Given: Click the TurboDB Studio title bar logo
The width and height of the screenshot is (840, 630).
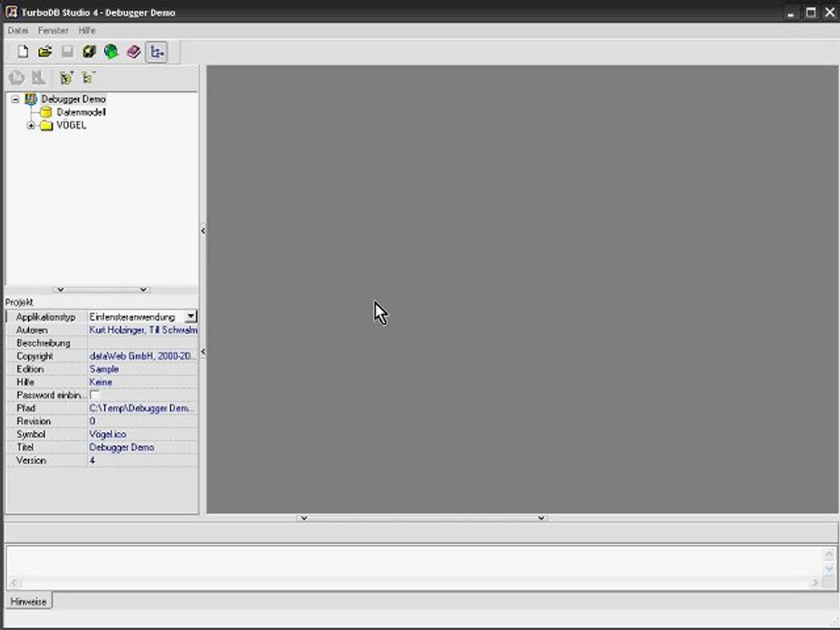Looking at the screenshot, I should coord(11,11).
